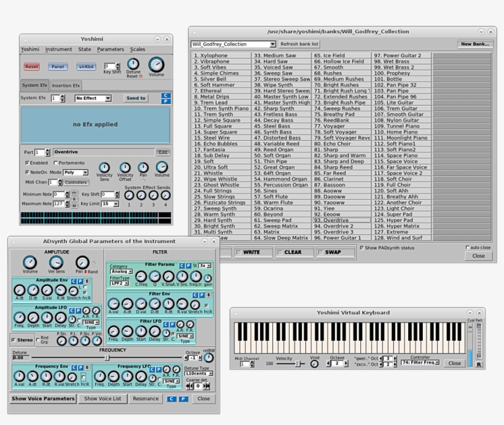
Task: Select the SWAP mode toggle in bank window
Action: pyautogui.click(x=335, y=253)
